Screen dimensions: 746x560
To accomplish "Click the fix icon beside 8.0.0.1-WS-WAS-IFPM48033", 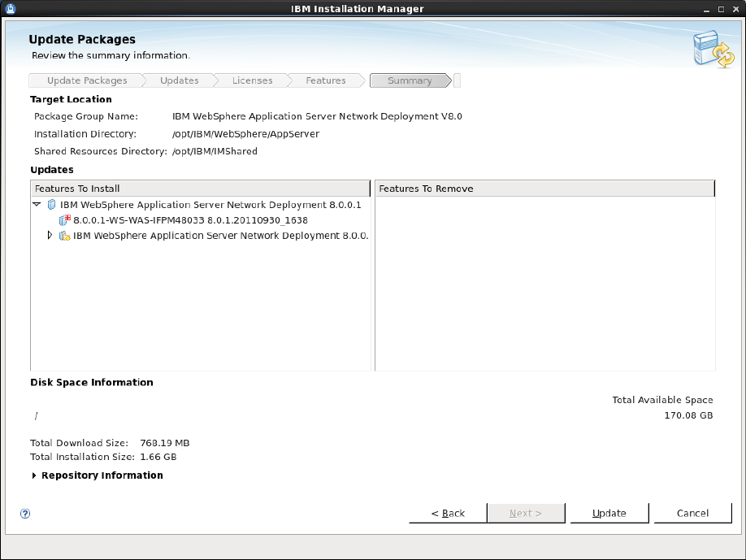I will 65,220.
